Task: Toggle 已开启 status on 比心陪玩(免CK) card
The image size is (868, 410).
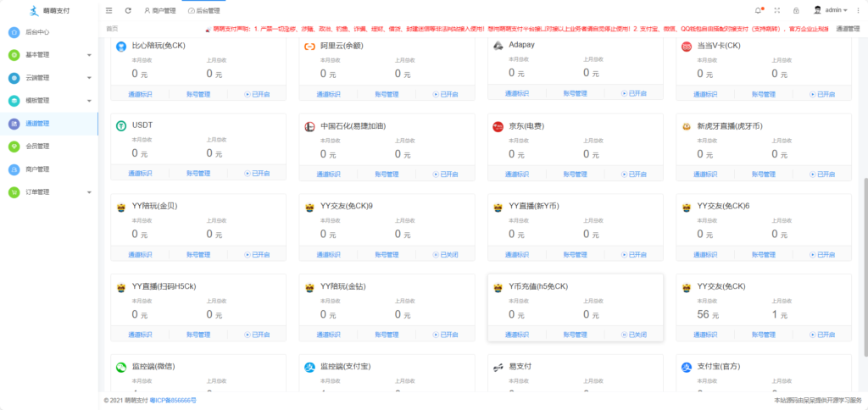Action: (x=257, y=95)
